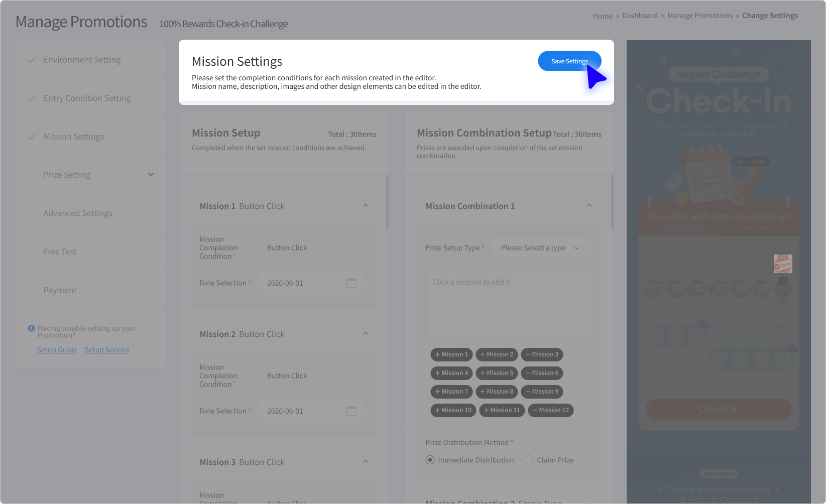Screen dimensions: 826x504
Task: Open calendar icon for Mission 1 date
Action: coord(351,283)
